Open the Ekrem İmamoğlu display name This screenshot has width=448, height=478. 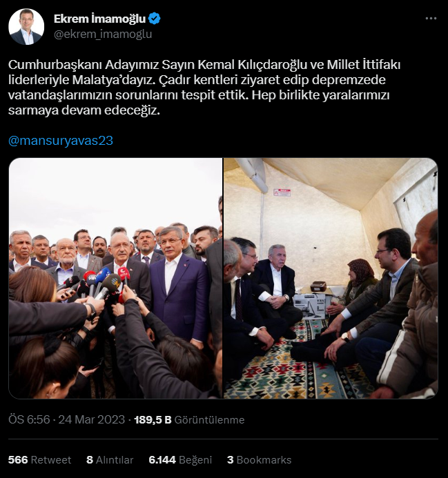100,19
